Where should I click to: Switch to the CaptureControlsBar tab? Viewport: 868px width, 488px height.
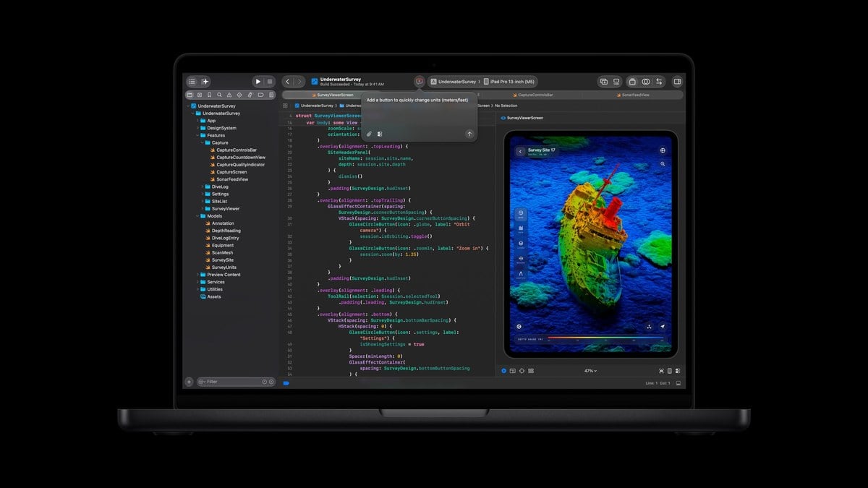(533, 95)
